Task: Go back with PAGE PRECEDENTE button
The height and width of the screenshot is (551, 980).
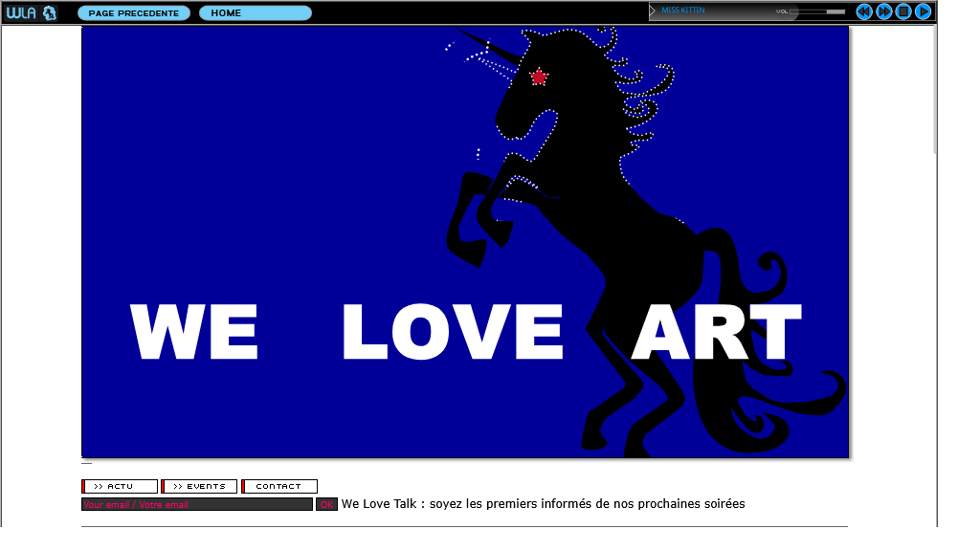Action: pos(134,13)
